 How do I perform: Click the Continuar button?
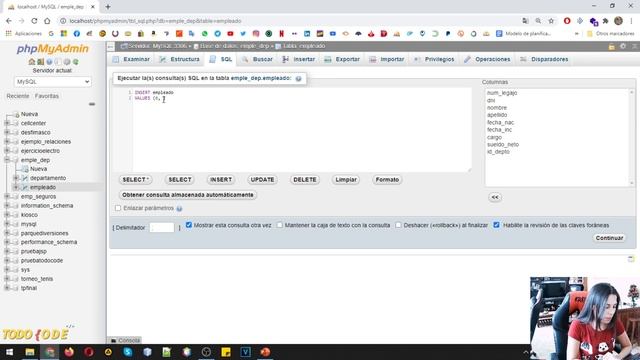(609, 238)
